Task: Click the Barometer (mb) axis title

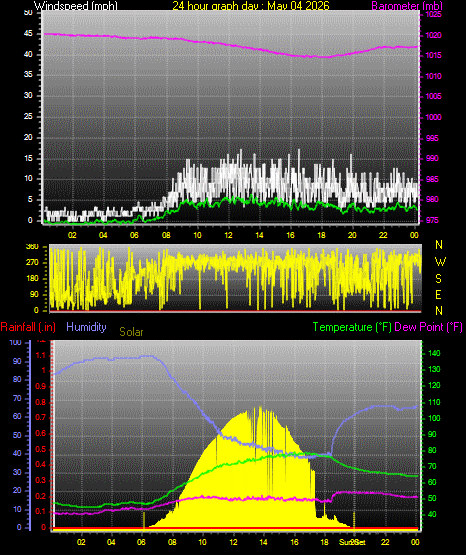Action: pos(407,5)
